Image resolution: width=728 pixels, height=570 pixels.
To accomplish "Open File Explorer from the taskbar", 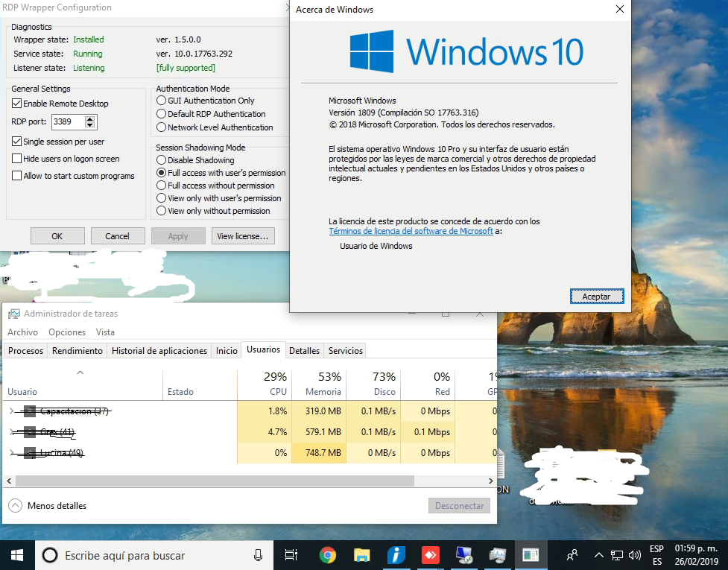I will [361, 555].
